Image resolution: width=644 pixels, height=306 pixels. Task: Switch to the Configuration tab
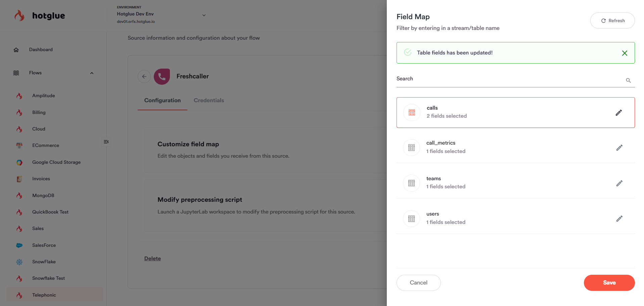[x=163, y=100]
